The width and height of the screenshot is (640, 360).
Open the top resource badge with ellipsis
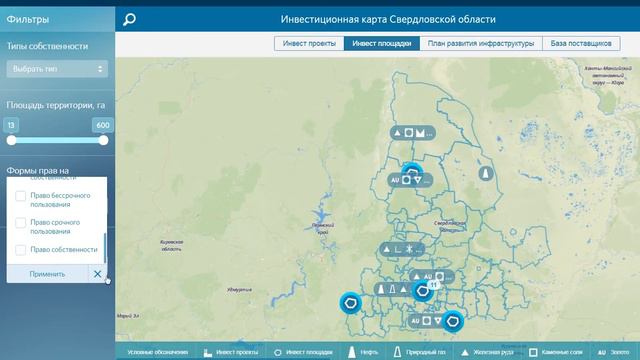coord(413,133)
